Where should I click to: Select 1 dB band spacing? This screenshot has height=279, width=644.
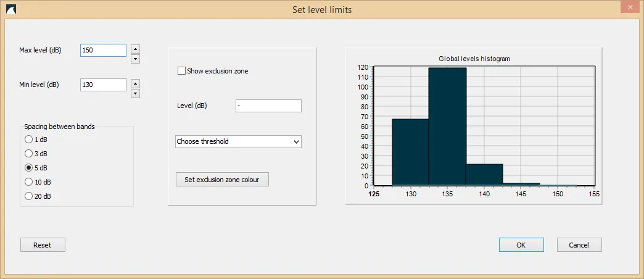(28, 139)
